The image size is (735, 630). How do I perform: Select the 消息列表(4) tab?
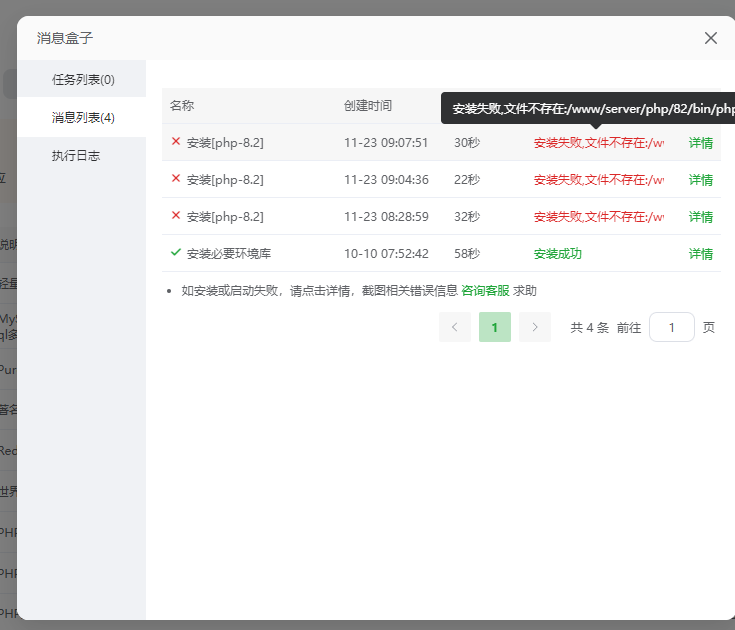pos(83,117)
